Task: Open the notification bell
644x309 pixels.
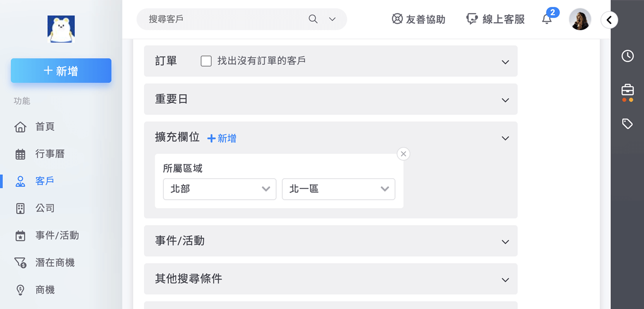Action: (x=547, y=19)
